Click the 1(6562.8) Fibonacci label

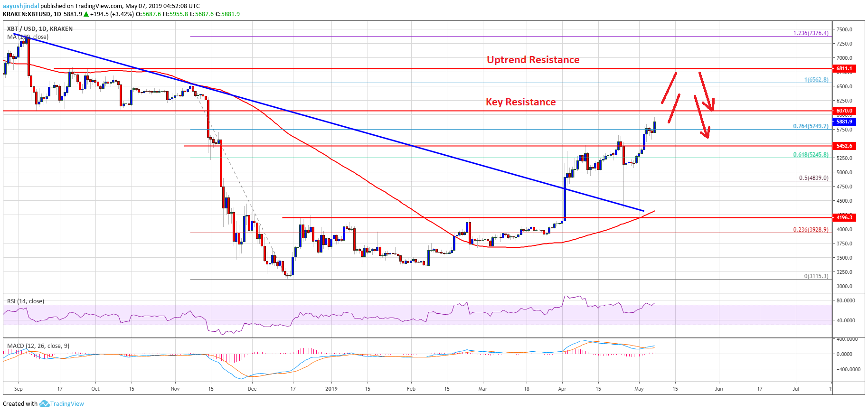[x=817, y=80]
